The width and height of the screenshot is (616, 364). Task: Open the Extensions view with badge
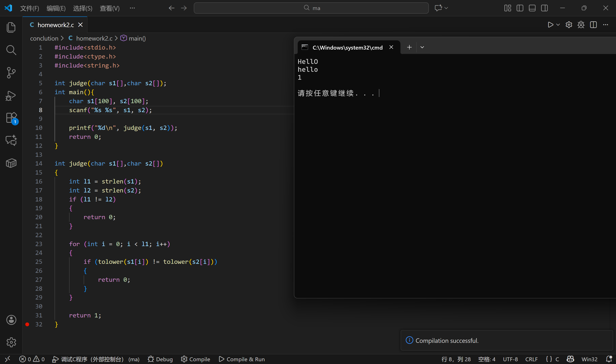[11, 118]
